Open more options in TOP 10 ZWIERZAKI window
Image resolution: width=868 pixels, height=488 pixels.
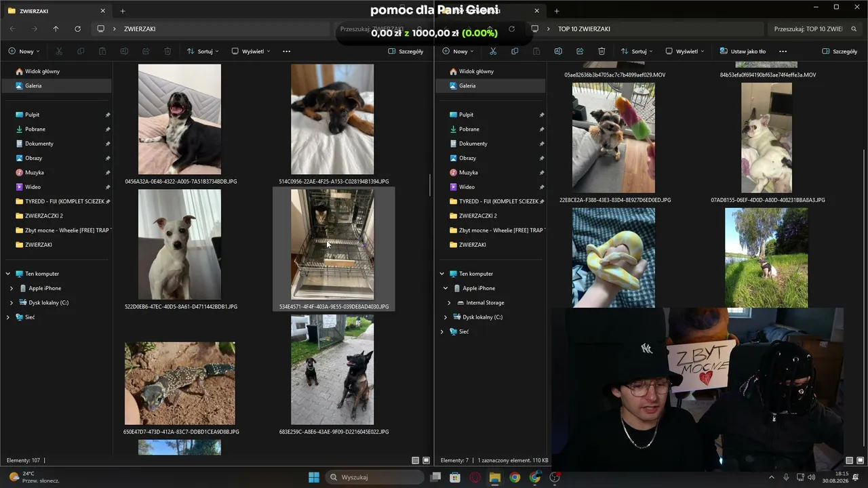[783, 52]
